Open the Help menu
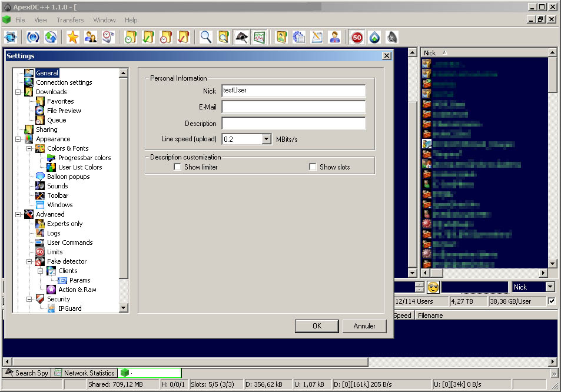Screen dimensions: 561x392 [x=131, y=20]
